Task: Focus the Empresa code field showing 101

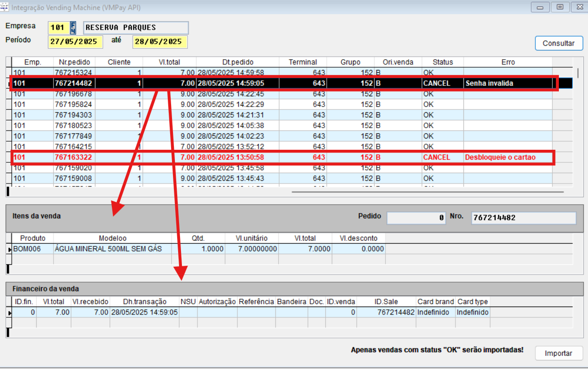Action: [x=57, y=28]
